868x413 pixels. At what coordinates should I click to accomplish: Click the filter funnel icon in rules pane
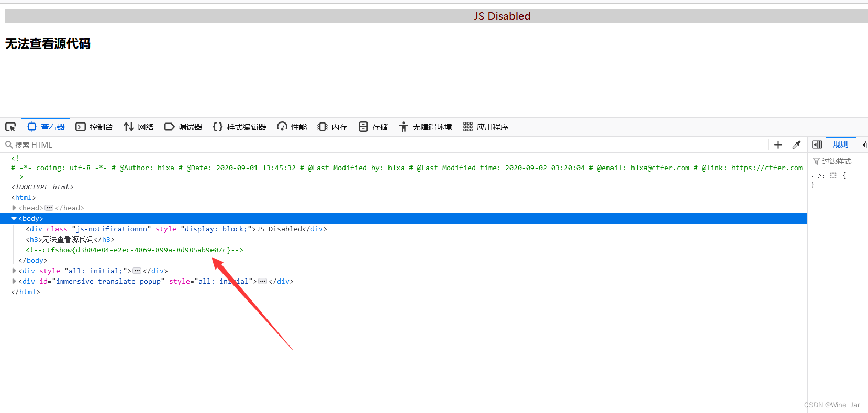pos(816,161)
